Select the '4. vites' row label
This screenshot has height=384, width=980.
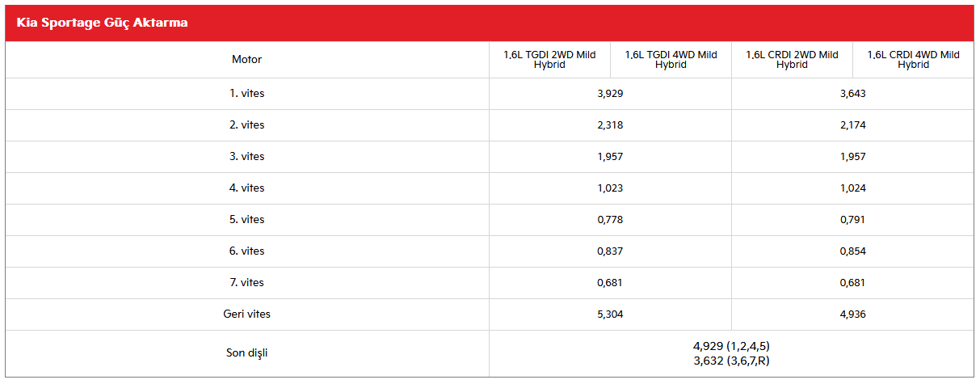tap(246, 188)
